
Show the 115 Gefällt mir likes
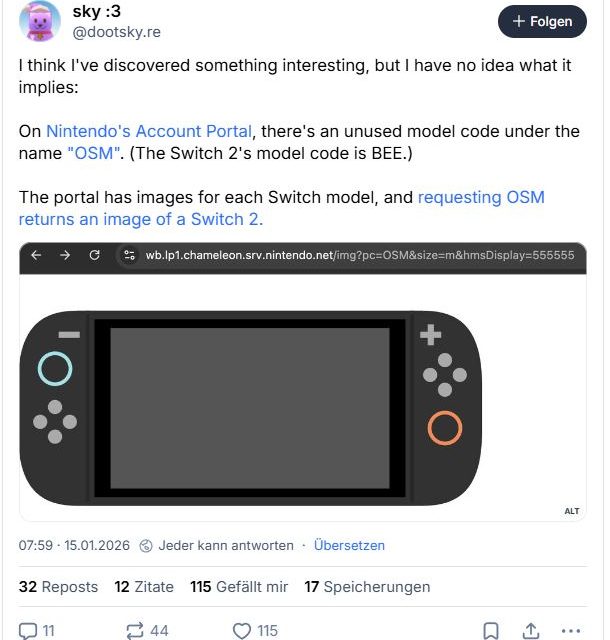point(239,587)
